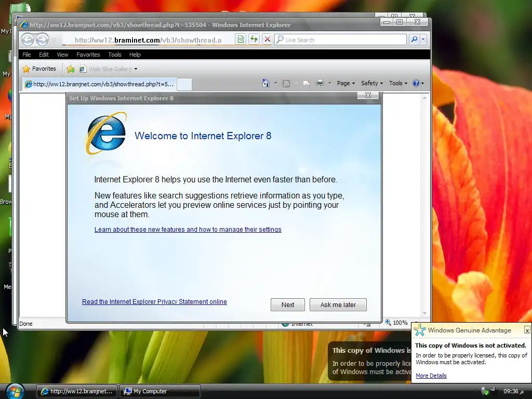This screenshot has height=399, width=532.
Task: Open a new blank tab
Action: [184, 84]
